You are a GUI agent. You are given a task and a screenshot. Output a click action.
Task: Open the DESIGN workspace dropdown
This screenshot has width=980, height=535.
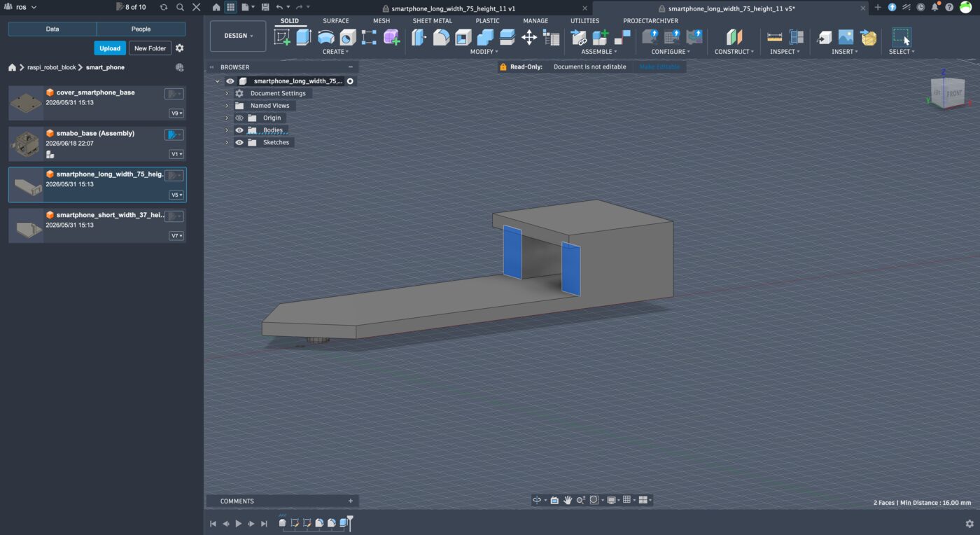(238, 36)
